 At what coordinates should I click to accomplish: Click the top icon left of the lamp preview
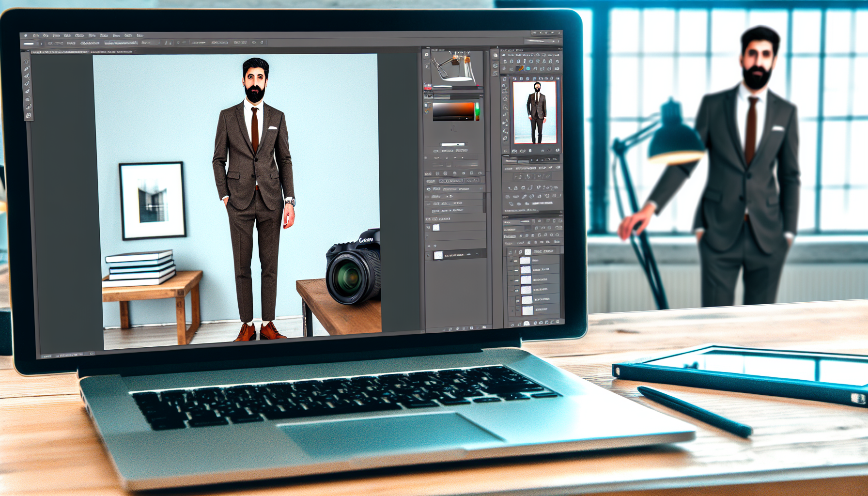426,55
